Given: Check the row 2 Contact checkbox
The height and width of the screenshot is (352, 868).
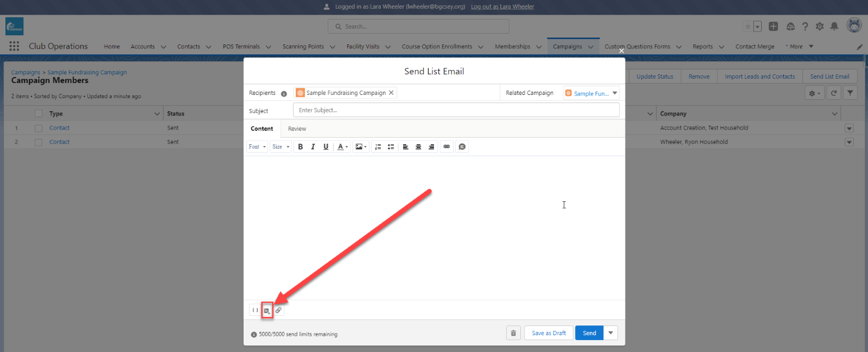Looking at the screenshot, I should pyautogui.click(x=39, y=142).
